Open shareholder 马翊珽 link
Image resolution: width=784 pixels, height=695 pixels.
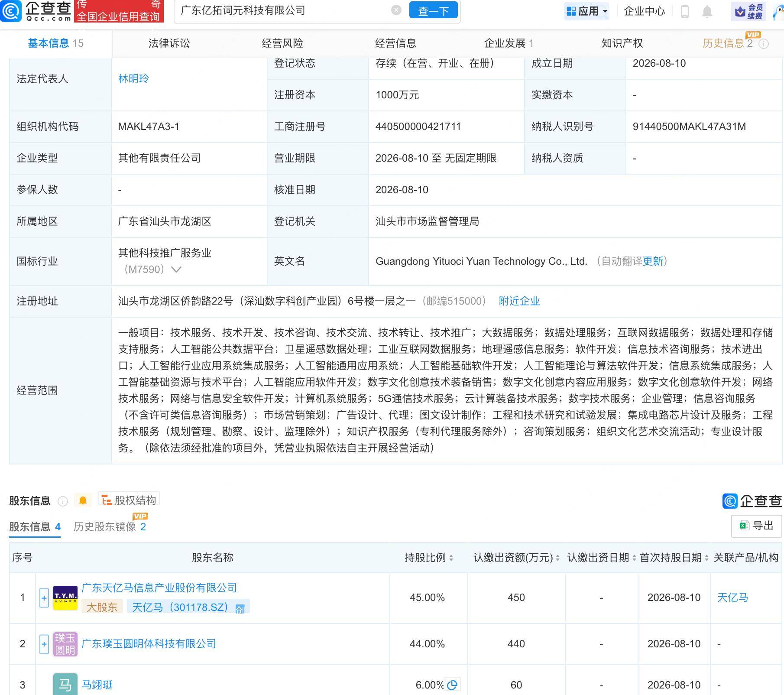(97, 685)
